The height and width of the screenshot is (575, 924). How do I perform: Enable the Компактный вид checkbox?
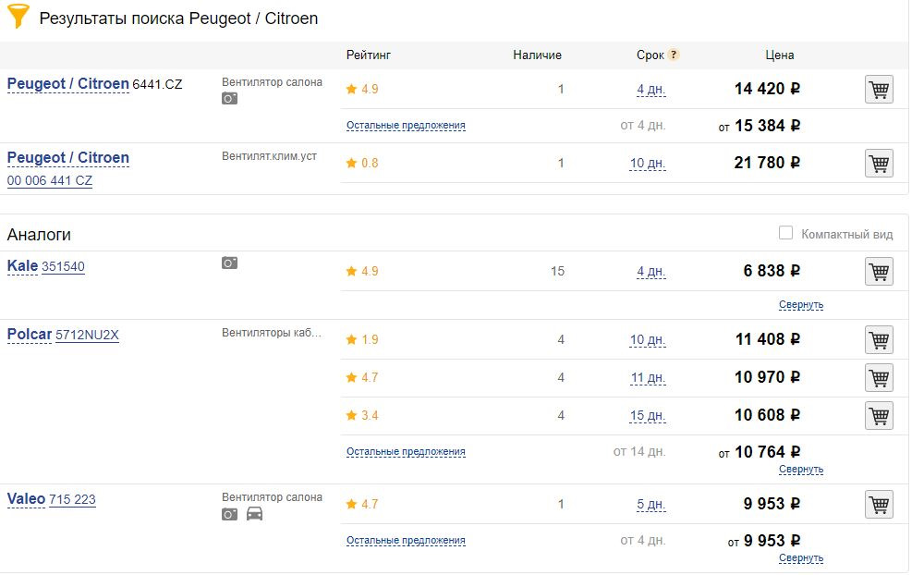click(x=785, y=233)
